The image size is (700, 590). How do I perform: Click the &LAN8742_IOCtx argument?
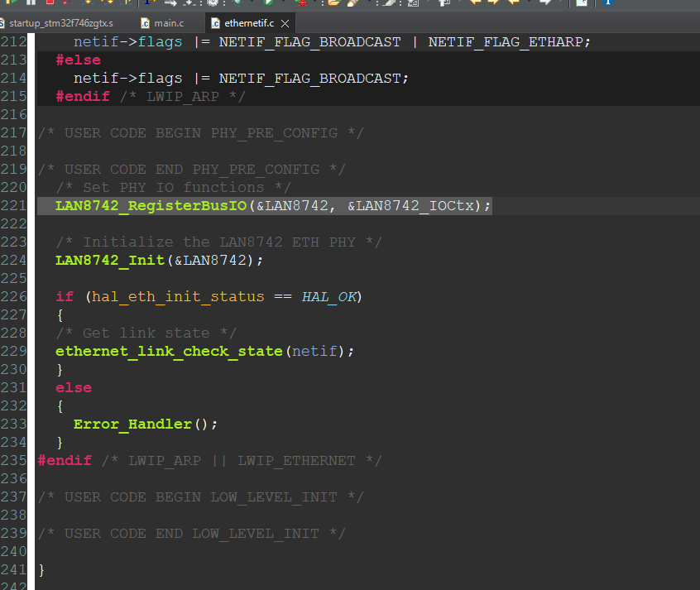click(x=410, y=206)
